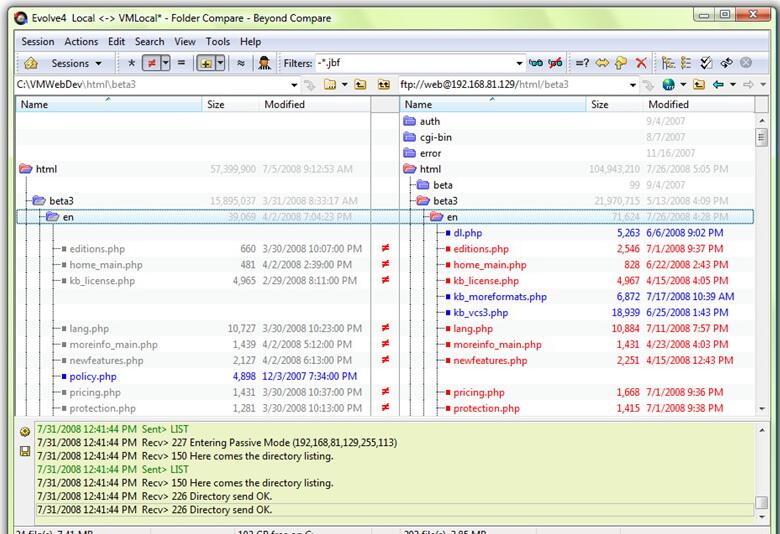The height and width of the screenshot is (534, 780).
Task: Click the up one level both sides icon
Action: pyautogui.click(x=384, y=85)
